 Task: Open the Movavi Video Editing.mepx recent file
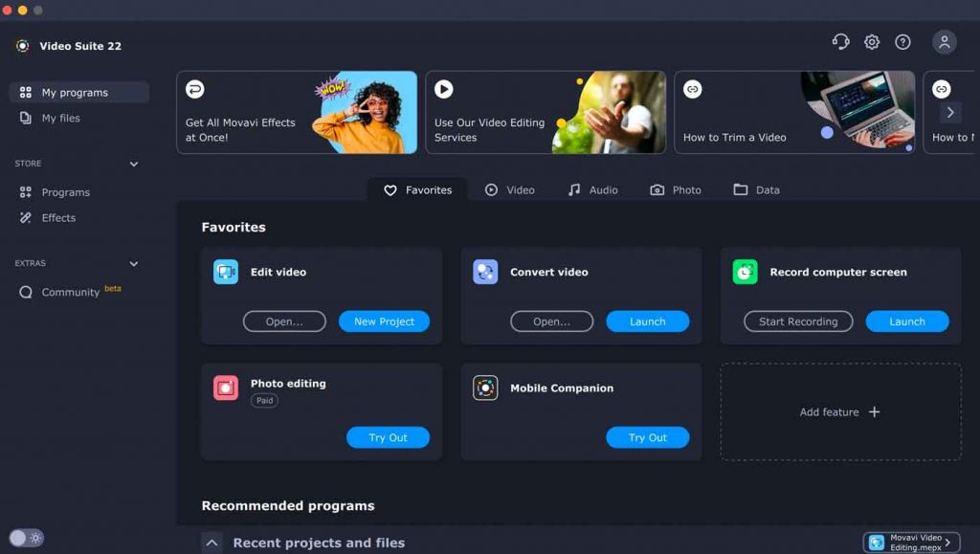[910, 541]
